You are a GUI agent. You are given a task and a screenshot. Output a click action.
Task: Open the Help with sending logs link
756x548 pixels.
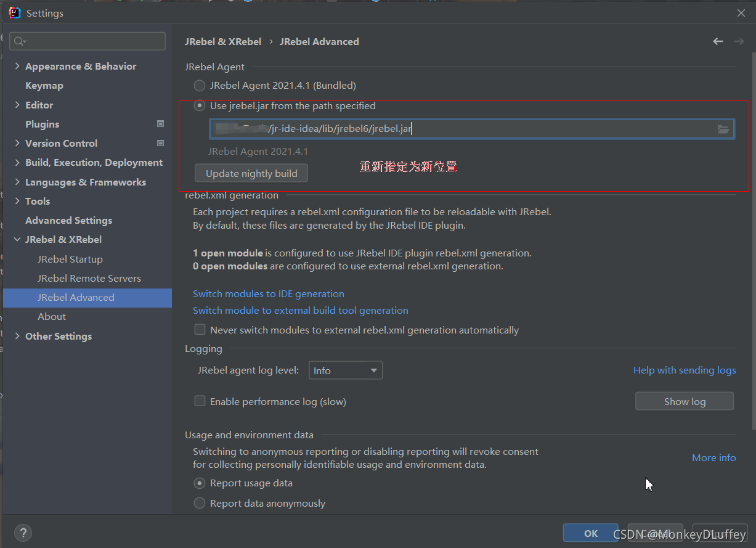pyautogui.click(x=684, y=370)
